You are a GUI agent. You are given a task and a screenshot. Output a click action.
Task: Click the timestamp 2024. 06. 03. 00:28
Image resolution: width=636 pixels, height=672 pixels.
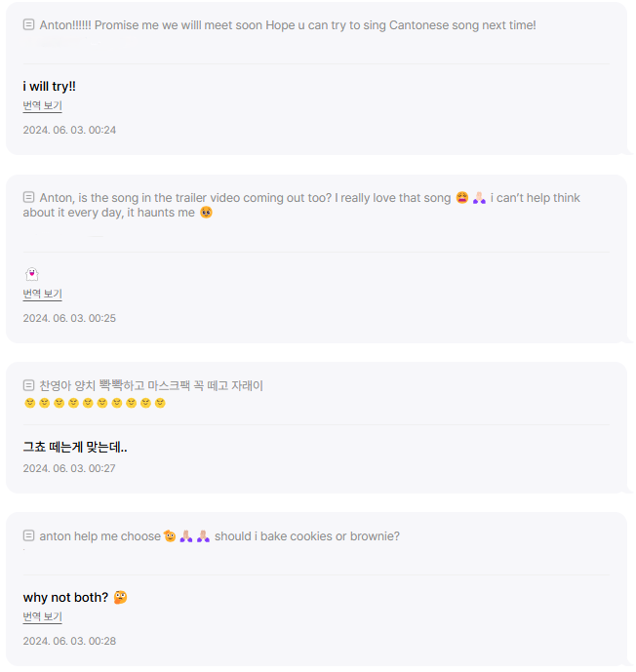69,641
